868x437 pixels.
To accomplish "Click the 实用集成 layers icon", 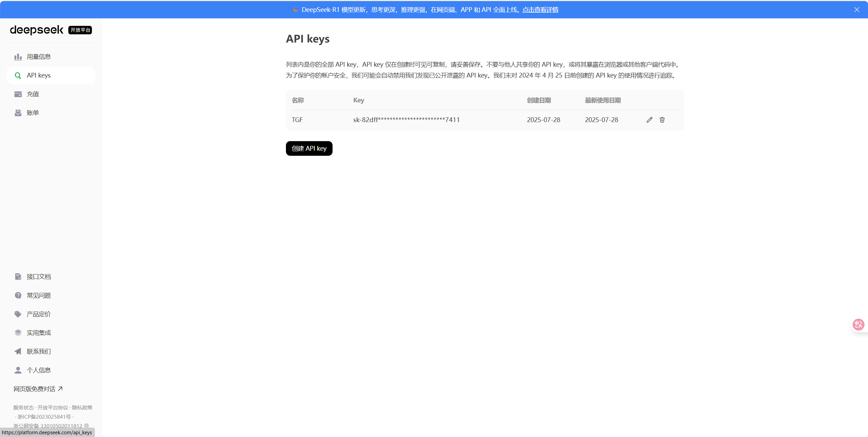I will click(18, 333).
